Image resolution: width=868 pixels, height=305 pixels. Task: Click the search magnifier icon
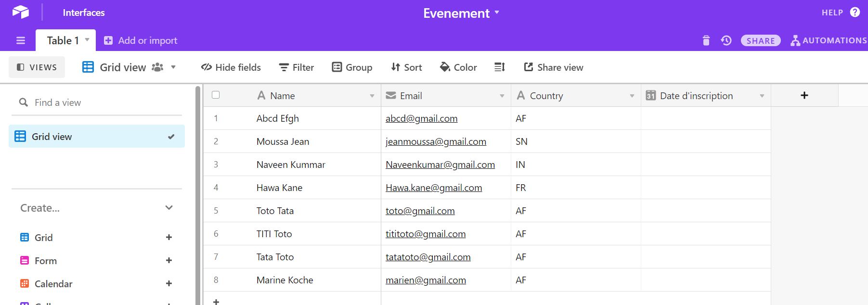23,102
